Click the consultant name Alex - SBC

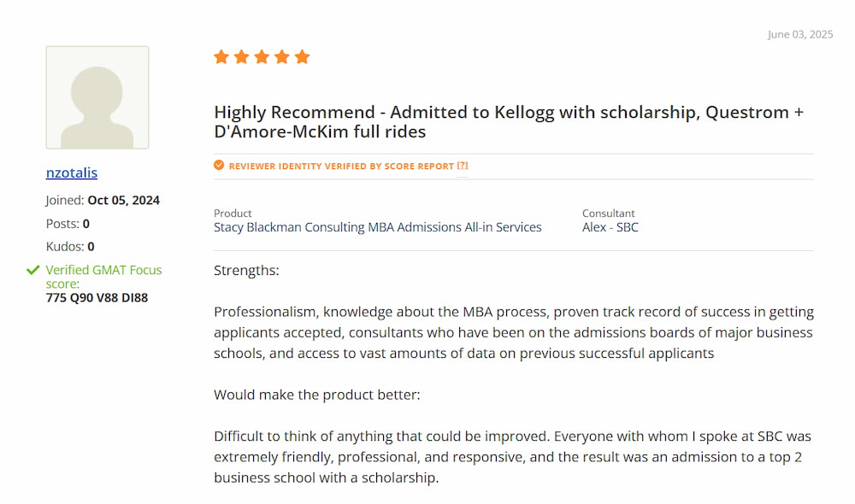pyautogui.click(x=610, y=226)
